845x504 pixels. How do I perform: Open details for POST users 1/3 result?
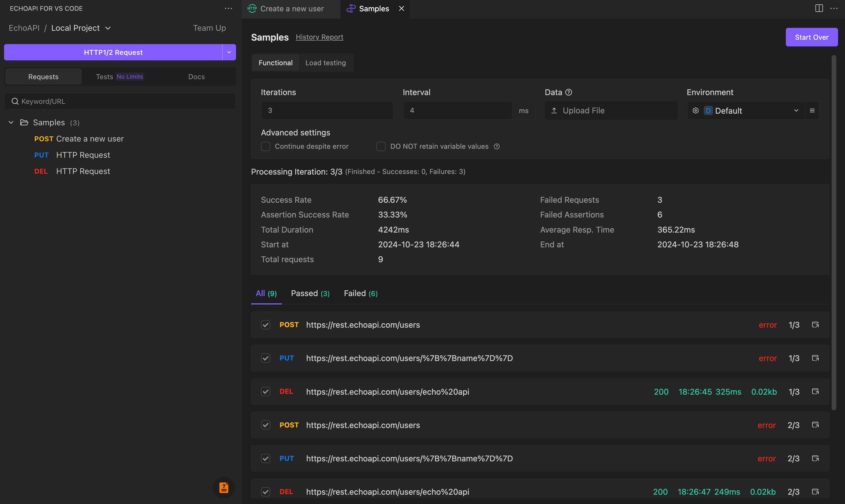(x=815, y=325)
